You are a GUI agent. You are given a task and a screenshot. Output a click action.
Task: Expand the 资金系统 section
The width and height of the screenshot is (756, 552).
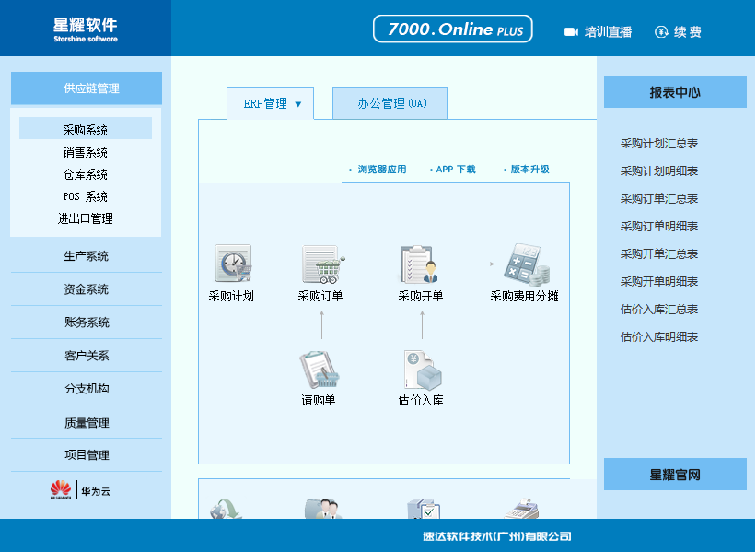[x=87, y=289]
